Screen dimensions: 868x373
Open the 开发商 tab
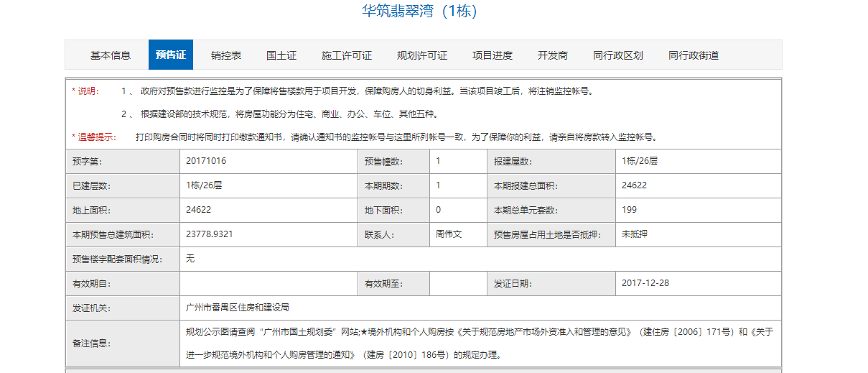(x=553, y=55)
